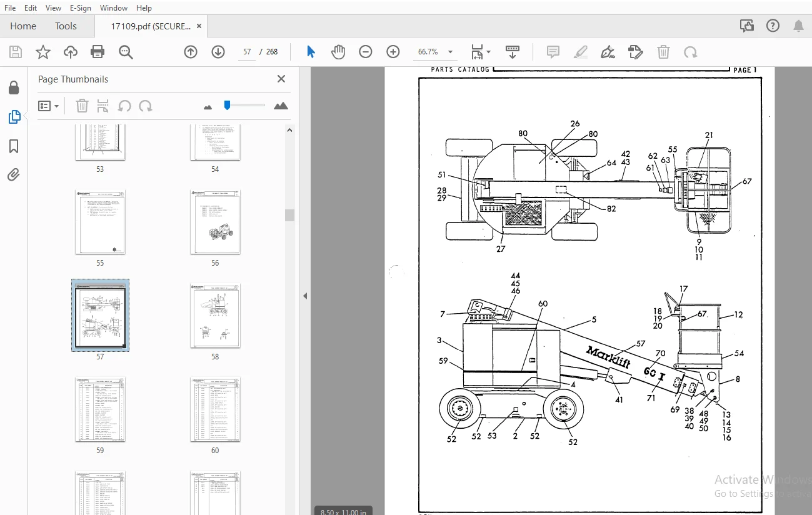The height and width of the screenshot is (515, 812).
Task: Open the share or chat icon at top right
Action: [746, 26]
